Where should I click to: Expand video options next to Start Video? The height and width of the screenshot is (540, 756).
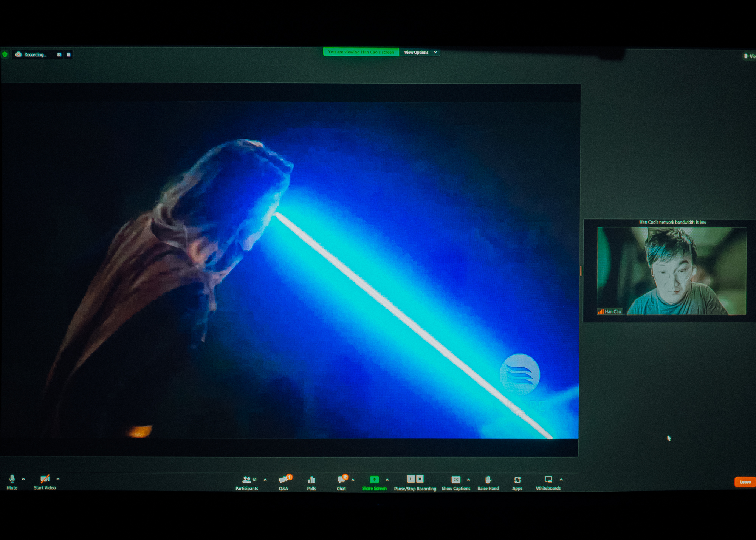click(58, 479)
